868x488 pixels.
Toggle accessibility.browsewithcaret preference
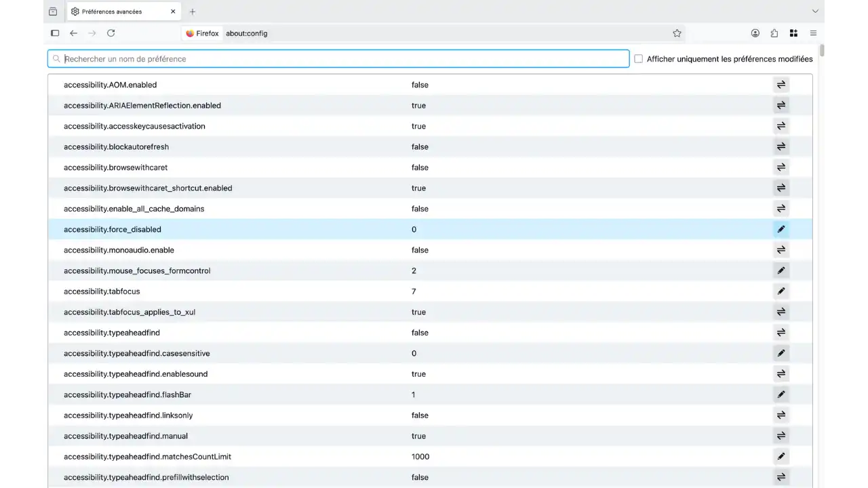click(x=781, y=167)
